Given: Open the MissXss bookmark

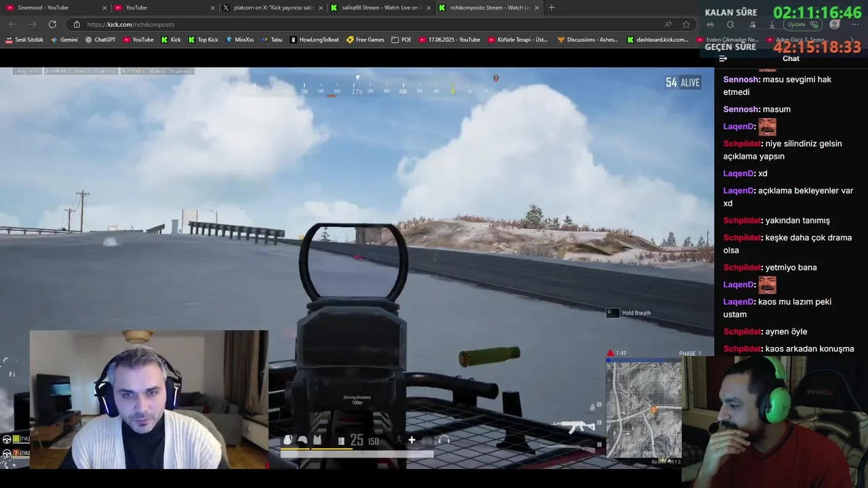Looking at the screenshot, I should tap(240, 40).
